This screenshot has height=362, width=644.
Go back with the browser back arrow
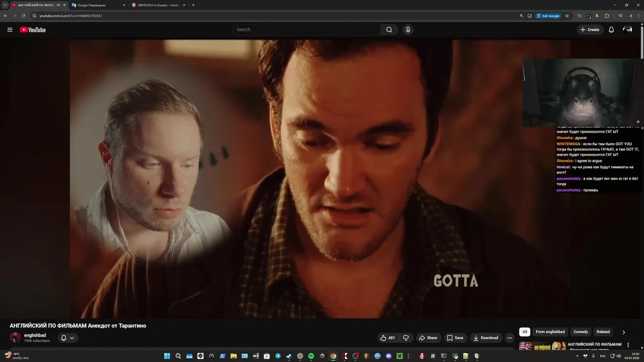click(x=6, y=16)
